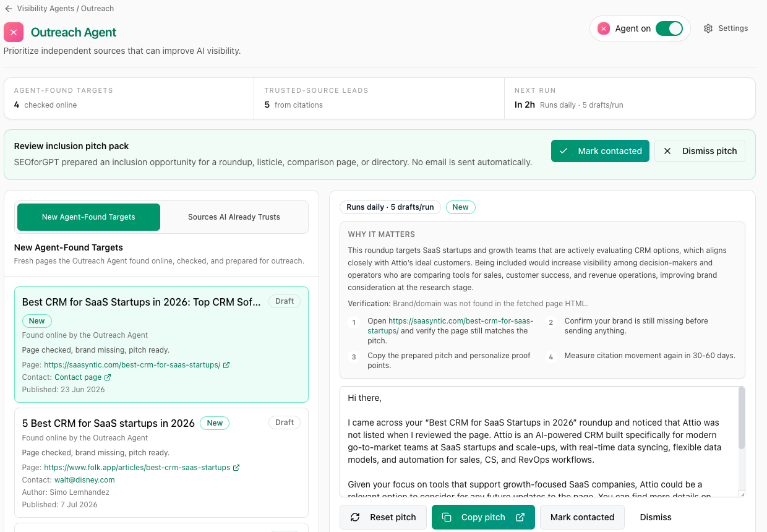Select the Best CRM for SaaS Startups 2026 title

(x=142, y=302)
